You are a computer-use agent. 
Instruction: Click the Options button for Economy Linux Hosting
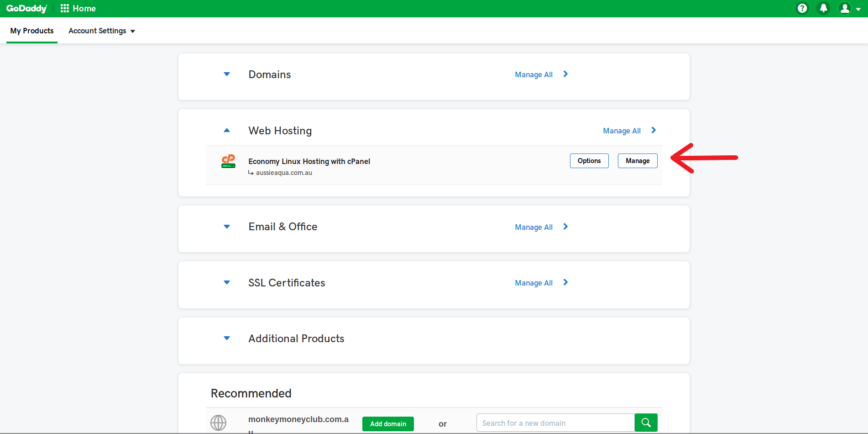coord(589,161)
